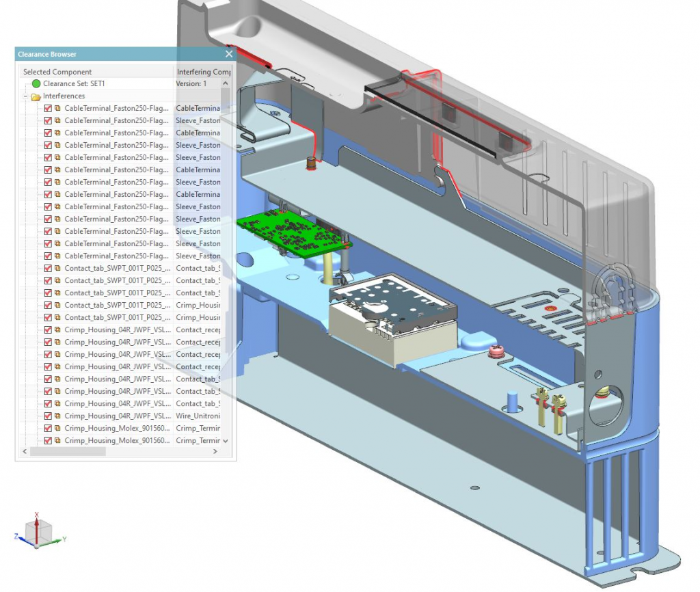The image size is (700, 592).
Task: Select the Interferences folder label
Action: [x=64, y=96]
